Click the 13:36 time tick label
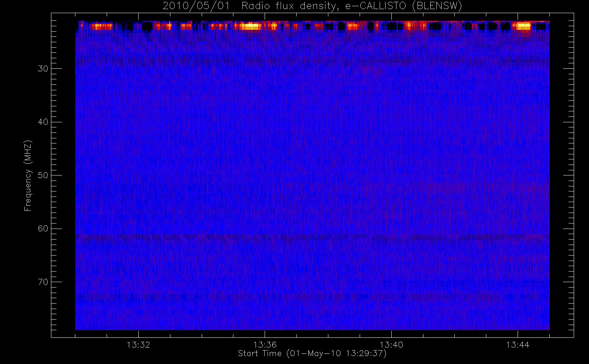This screenshot has height=364, width=589. pos(265,345)
